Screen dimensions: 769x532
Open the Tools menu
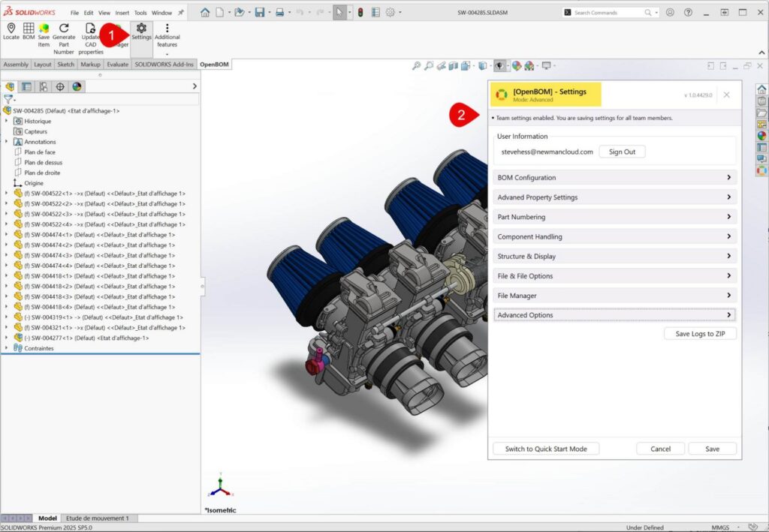pos(140,13)
